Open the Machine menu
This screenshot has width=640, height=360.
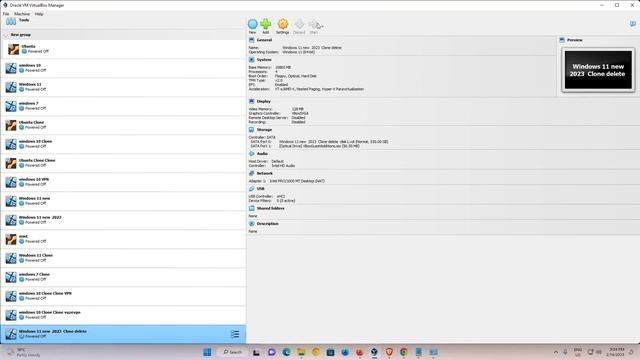click(x=22, y=14)
